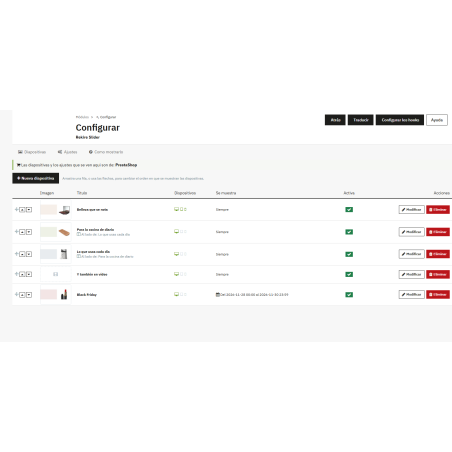Modificar the Para la cocina de diario slide
Image resolution: width=452 pixels, height=452 pixels.
tap(412, 232)
